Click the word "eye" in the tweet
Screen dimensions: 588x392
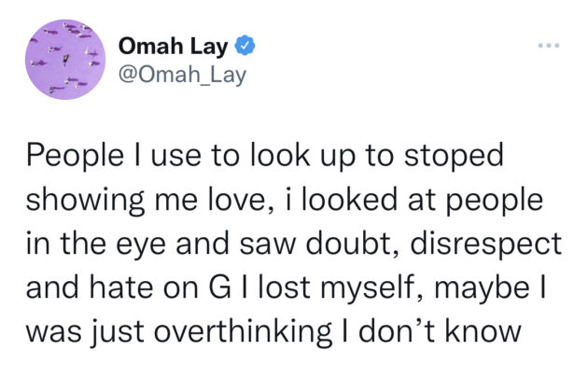141,245
